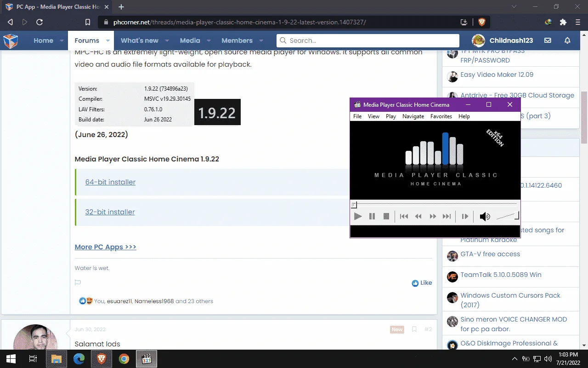The width and height of the screenshot is (588, 368).
Task: Launch Microsoft Edge from the taskbar
Action: pos(79,359)
